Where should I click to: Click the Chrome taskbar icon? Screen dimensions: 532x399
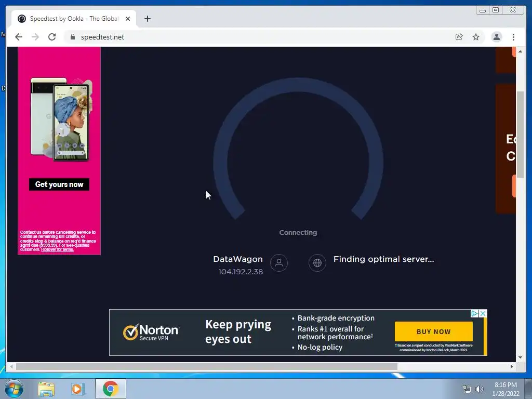click(x=111, y=389)
